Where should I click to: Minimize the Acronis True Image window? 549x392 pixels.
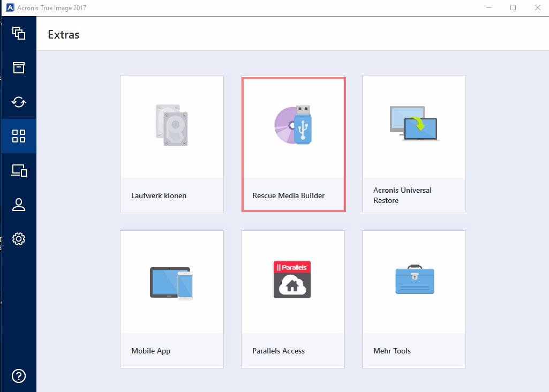[x=489, y=7]
